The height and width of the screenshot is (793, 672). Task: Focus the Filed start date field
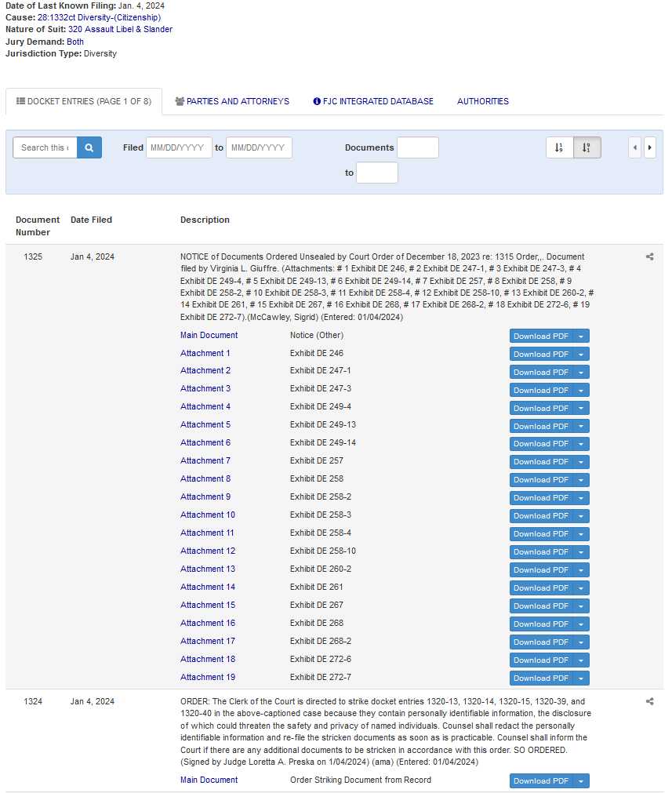pyautogui.click(x=179, y=147)
